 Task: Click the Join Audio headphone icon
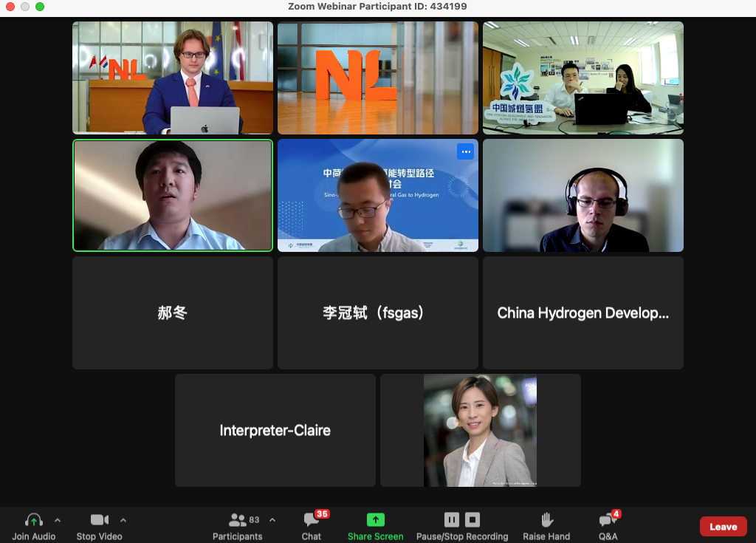click(x=34, y=520)
